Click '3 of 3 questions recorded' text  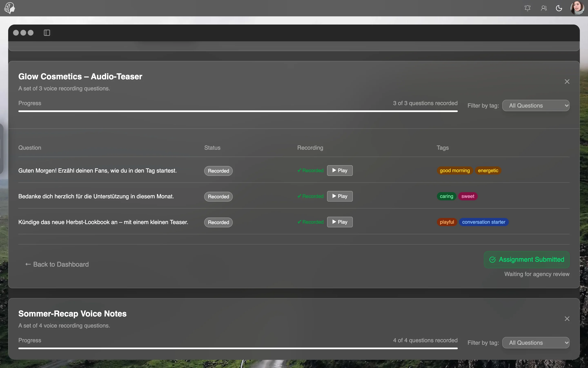click(x=425, y=103)
